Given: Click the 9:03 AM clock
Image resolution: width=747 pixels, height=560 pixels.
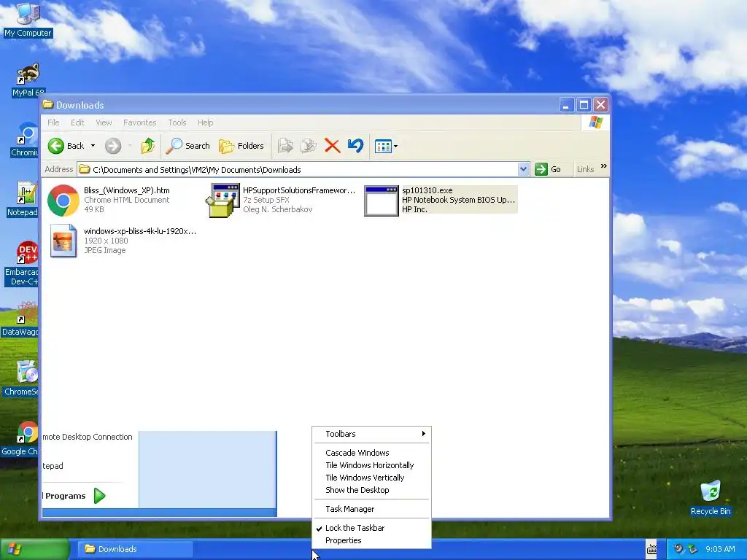Looking at the screenshot, I should pos(720,549).
